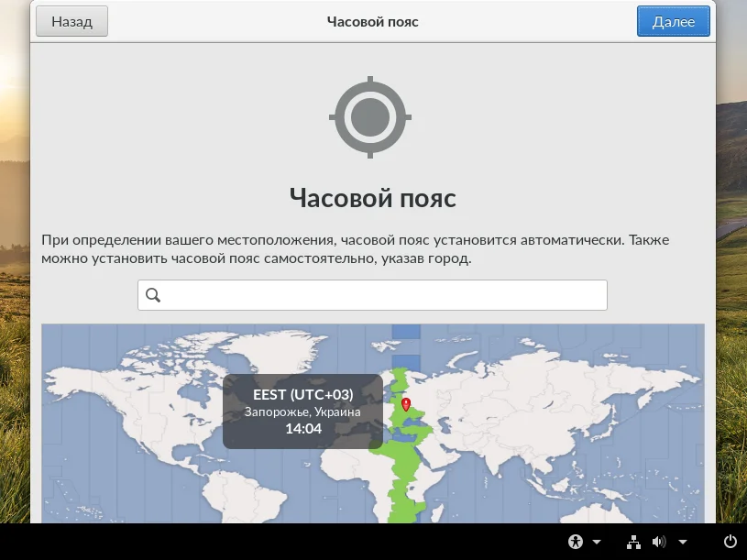
Task: Click the 14:04 time text
Action: 303,429
